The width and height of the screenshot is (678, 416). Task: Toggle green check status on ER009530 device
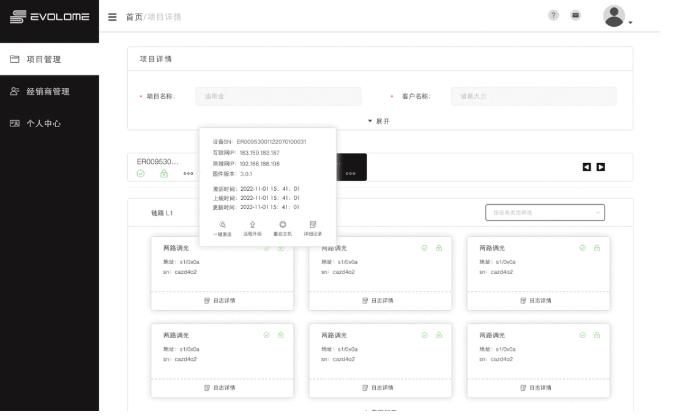click(141, 174)
